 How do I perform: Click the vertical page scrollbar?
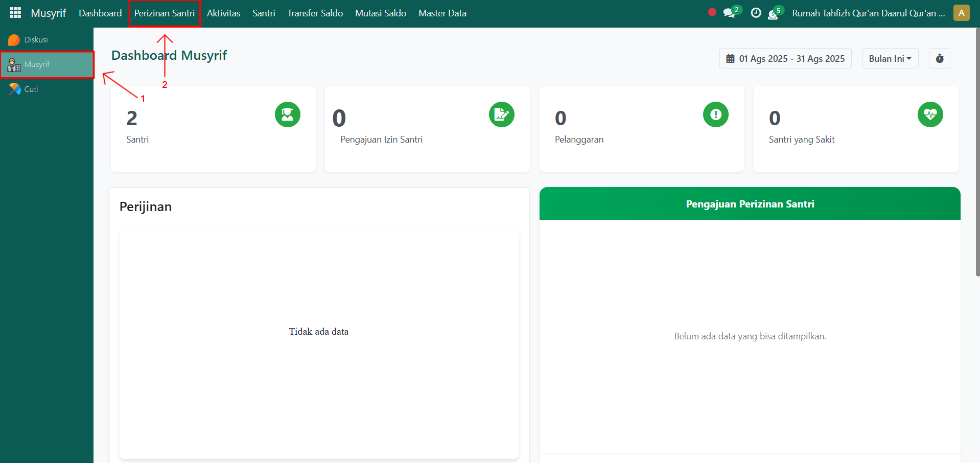click(977, 153)
